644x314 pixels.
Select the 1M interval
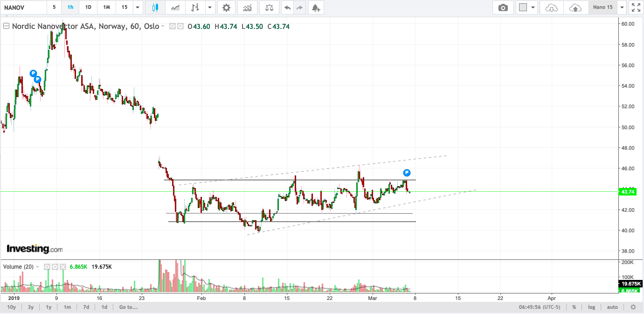coord(106,7)
